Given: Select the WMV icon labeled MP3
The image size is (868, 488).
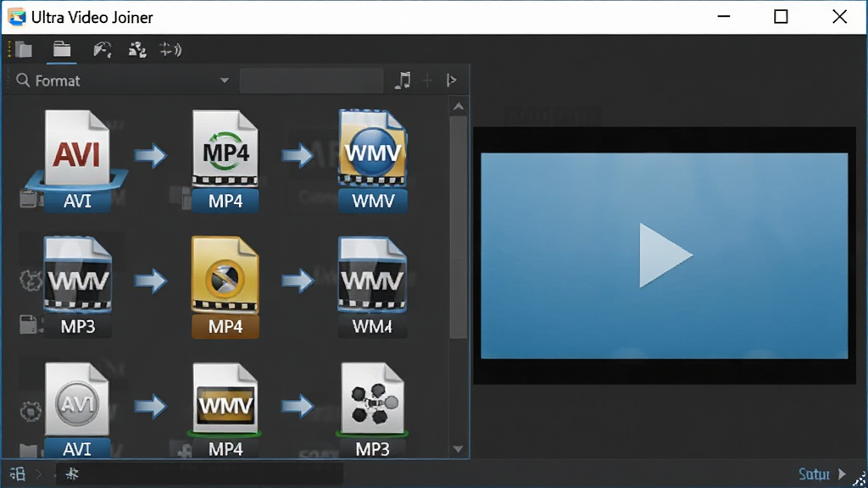Looking at the screenshot, I should click(77, 275).
